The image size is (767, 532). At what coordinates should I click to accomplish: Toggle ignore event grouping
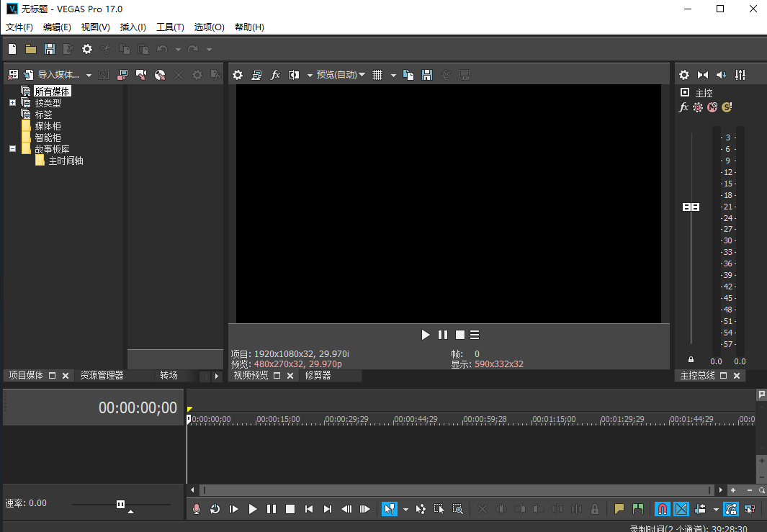click(x=750, y=509)
